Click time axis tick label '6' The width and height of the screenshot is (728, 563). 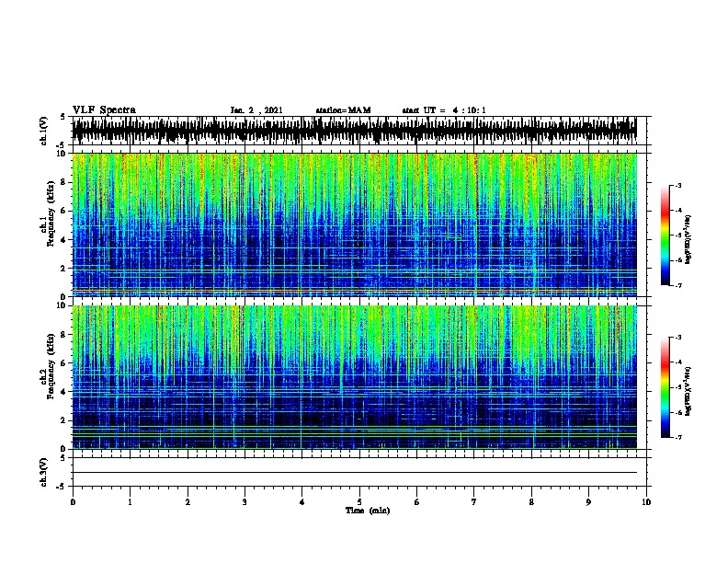click(416, 501)
